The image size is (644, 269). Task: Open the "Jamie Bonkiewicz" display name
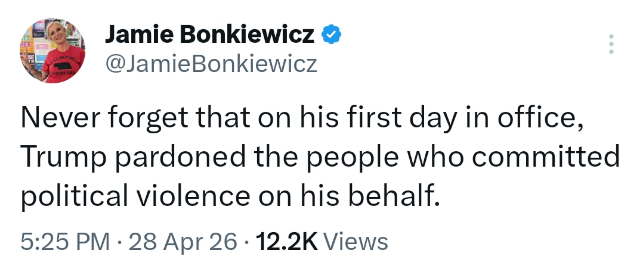tap(210, 34)
